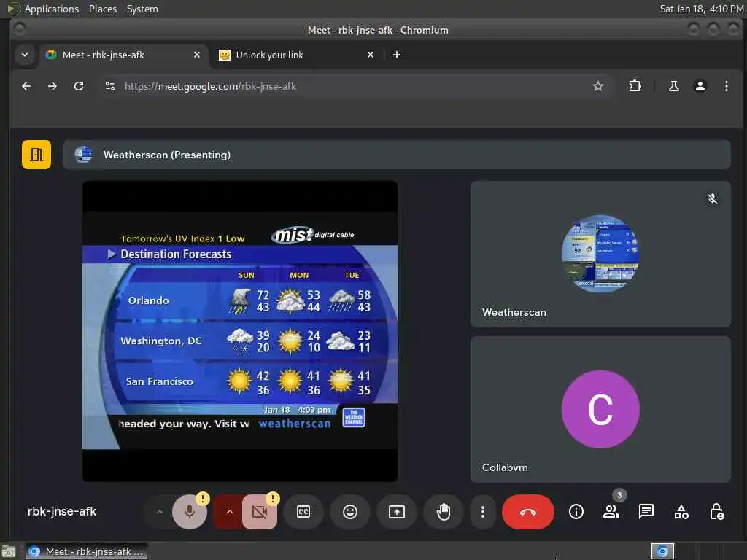
Task: View site information icon in address bar
Action: pyautogui.click(x=110, y=86)
